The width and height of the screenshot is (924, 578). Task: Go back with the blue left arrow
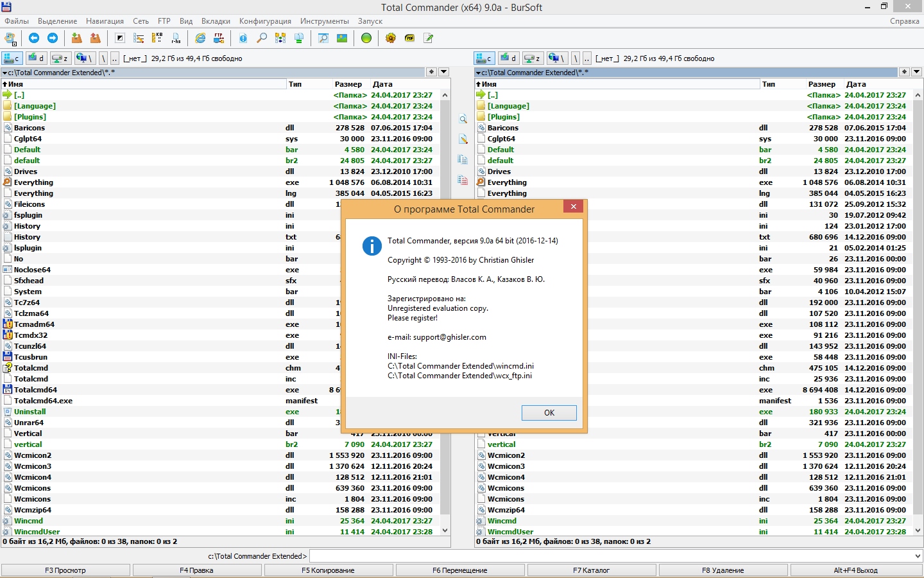34,39
